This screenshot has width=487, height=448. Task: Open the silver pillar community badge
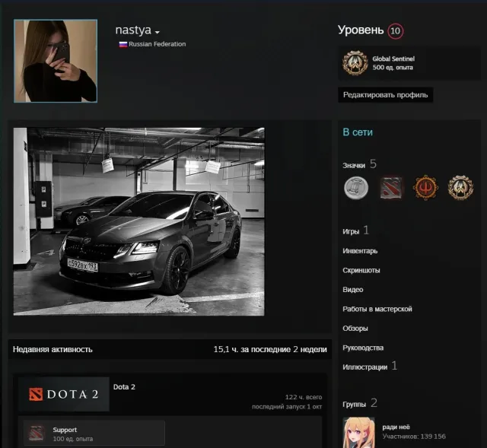[x=356, y=188]
